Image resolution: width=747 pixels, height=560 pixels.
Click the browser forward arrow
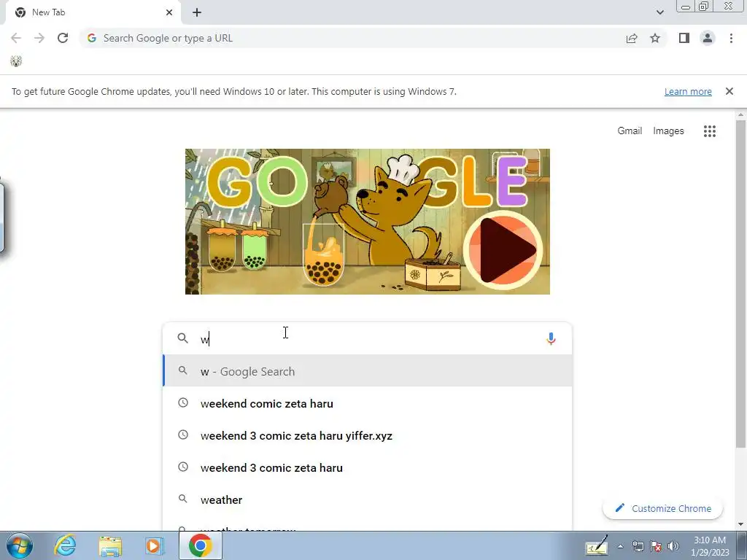click(x=39, y=38)
